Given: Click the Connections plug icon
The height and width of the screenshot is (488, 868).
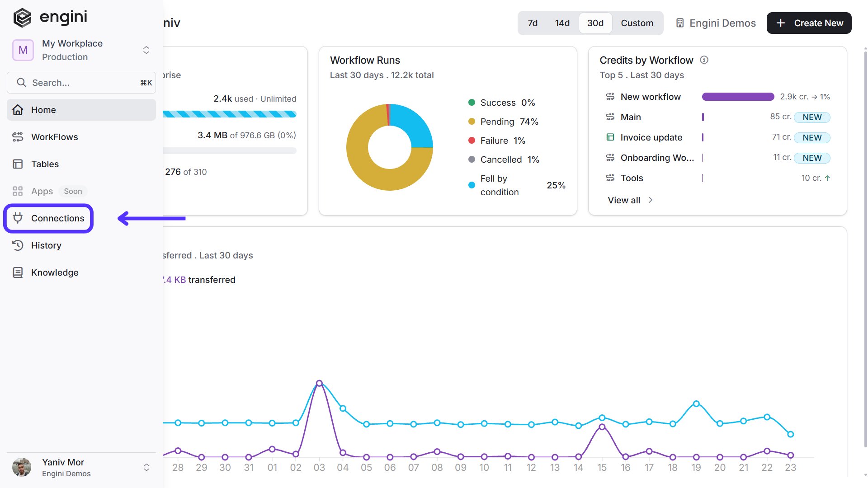Looking at the screenshot, I should 18,218.
